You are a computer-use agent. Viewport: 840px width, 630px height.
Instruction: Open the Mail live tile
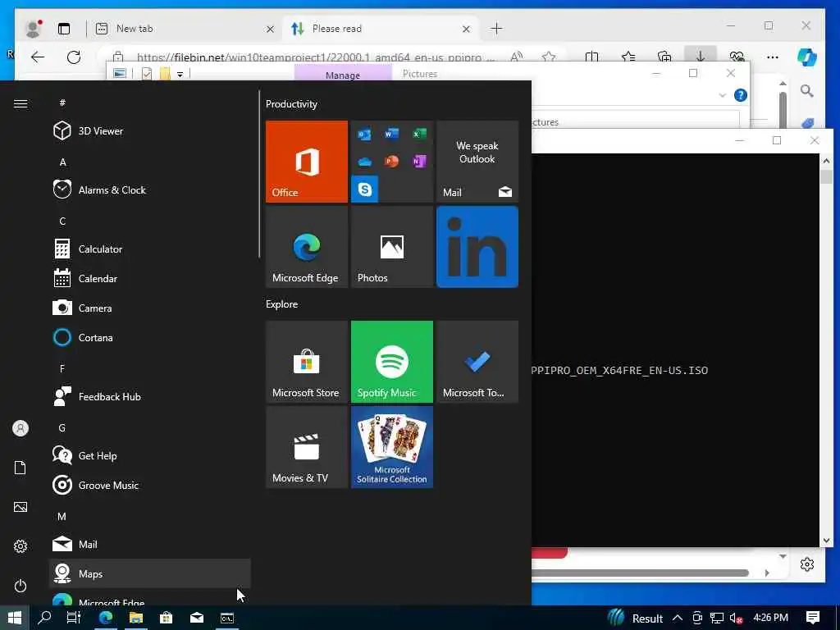[x=477, y=162]
